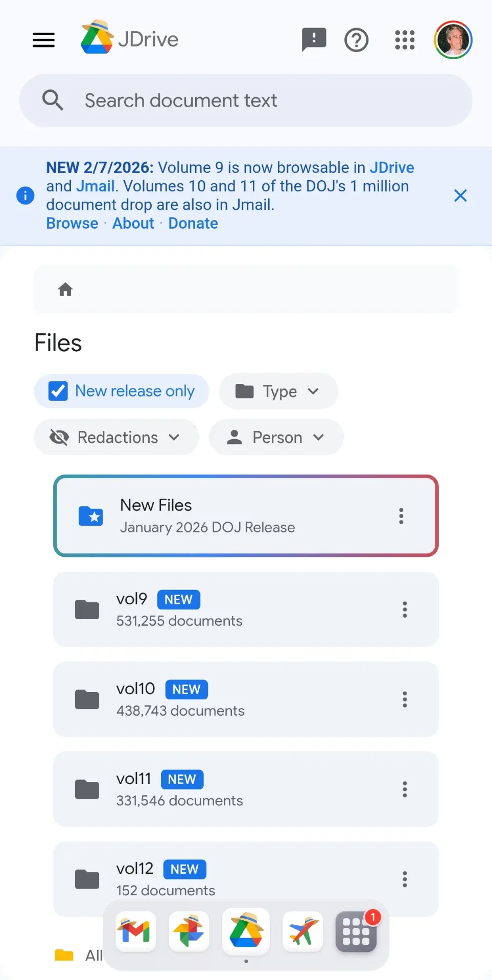Open more options for vol9
This screenshot has height=980, width=492.
405,609
